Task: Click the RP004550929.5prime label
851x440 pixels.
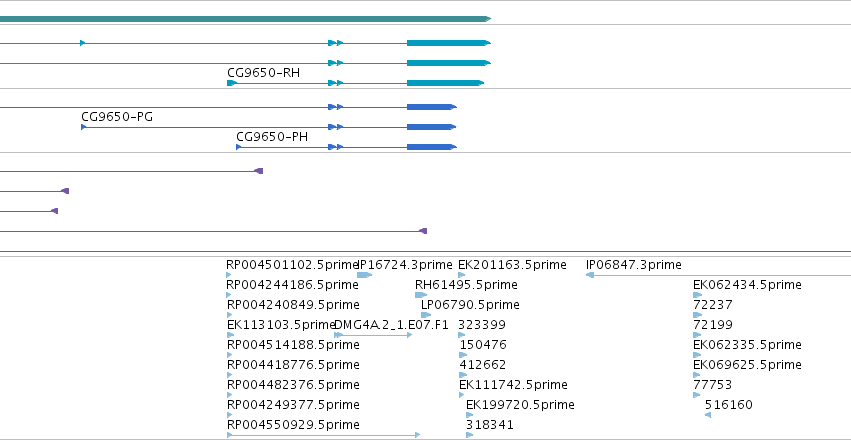Action: pos(293,424)
